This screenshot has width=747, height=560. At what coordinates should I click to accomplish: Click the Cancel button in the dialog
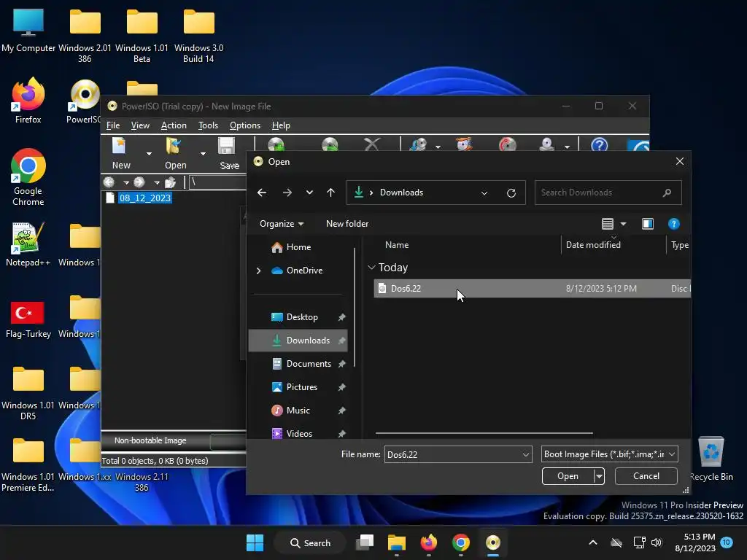pyautogui.click(x=646, y=476)
